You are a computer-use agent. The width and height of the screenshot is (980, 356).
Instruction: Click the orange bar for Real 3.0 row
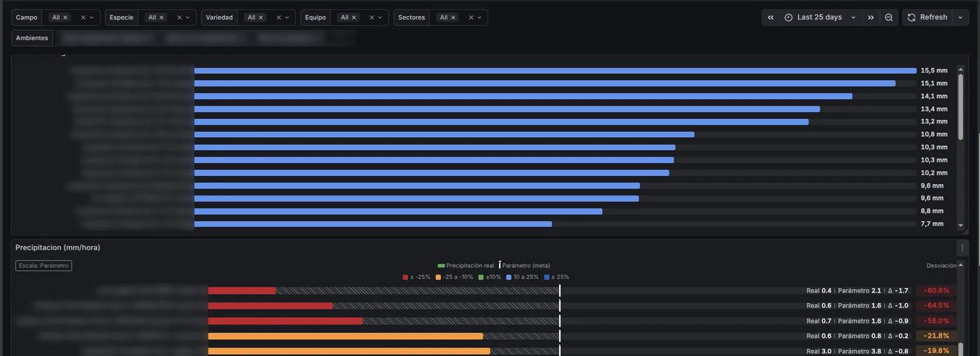[x=349, y=351]
